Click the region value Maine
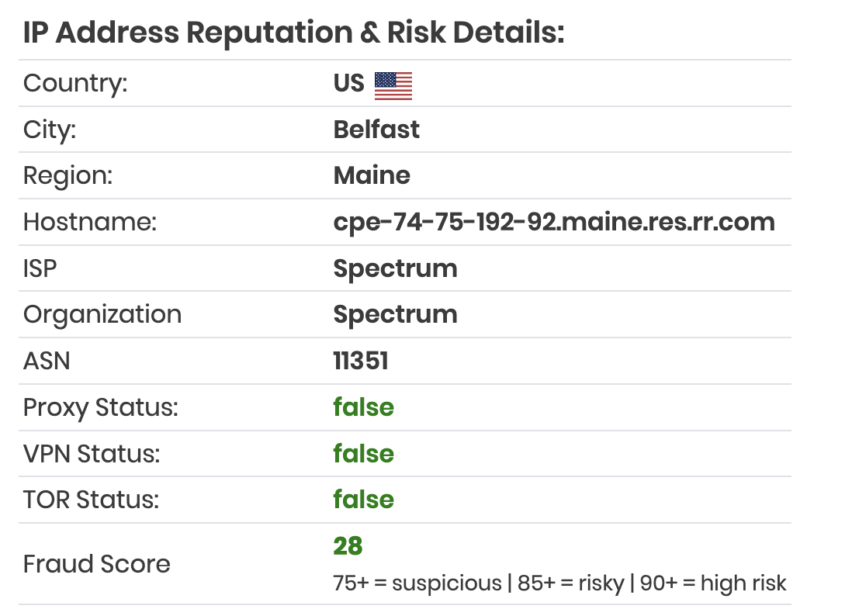The height and width of the screenshot is (616, 852). [x=372, y=175]
